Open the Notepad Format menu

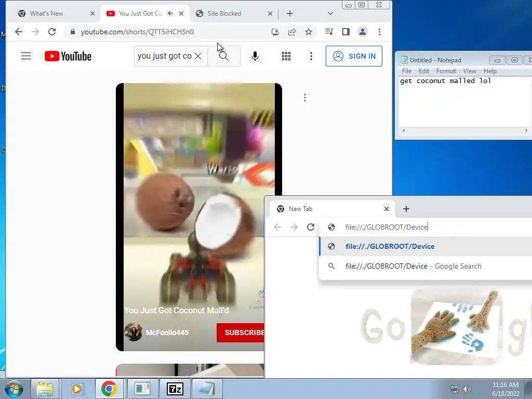(x=446, y=71)
